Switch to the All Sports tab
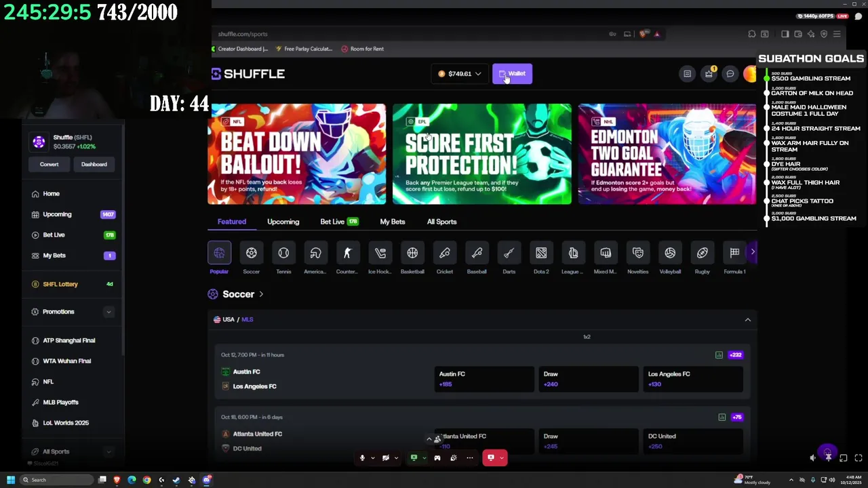 coord(441,222)
